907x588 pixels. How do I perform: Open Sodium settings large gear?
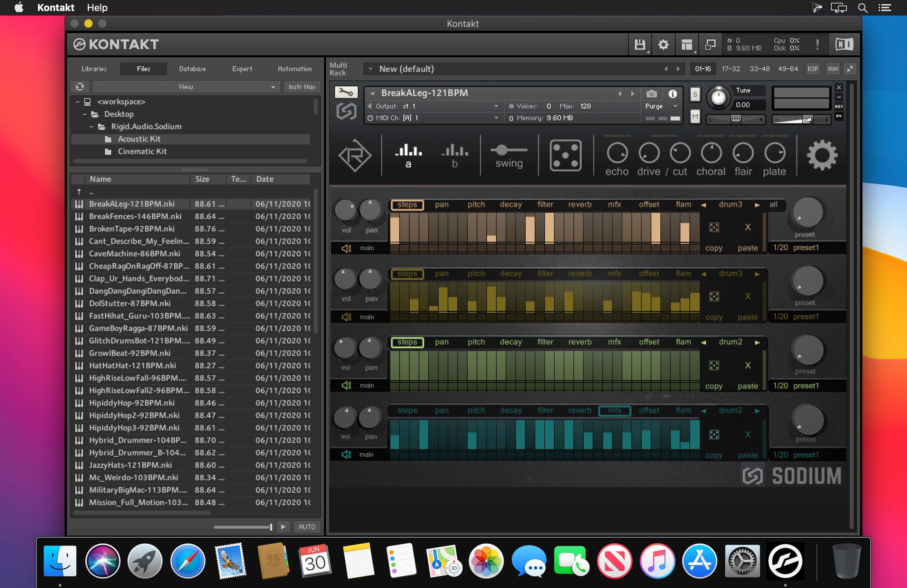(x=822, y=155)
